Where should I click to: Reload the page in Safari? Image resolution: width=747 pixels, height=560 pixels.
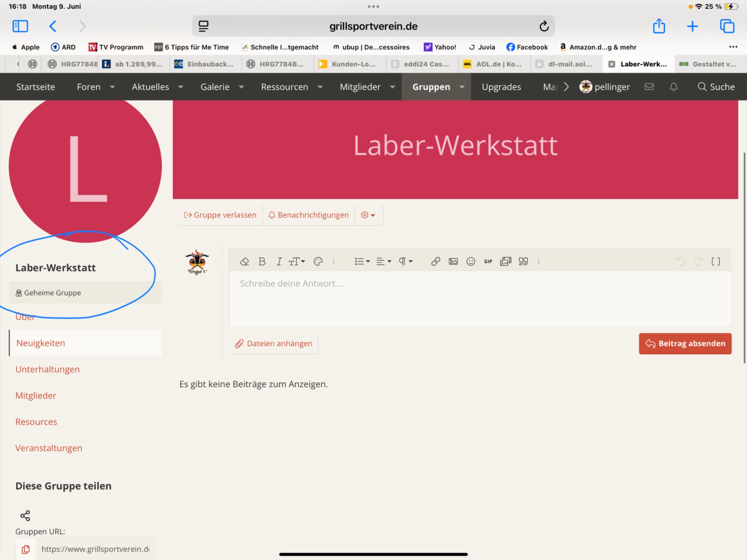pyautogui.click(x=544, y=26)
